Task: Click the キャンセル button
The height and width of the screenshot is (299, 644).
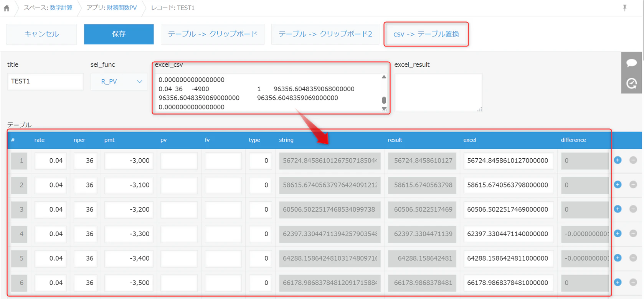Action: coord(41,34)
